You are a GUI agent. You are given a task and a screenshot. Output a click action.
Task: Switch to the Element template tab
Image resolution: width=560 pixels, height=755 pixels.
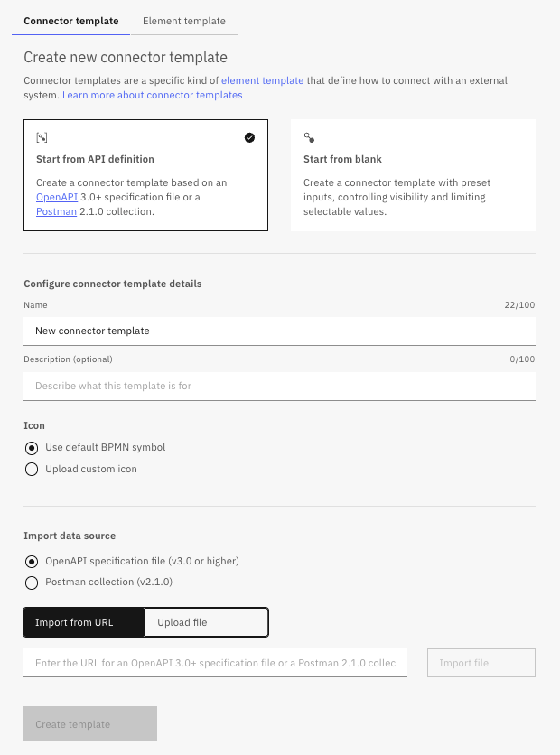click(x=183, y=21)
